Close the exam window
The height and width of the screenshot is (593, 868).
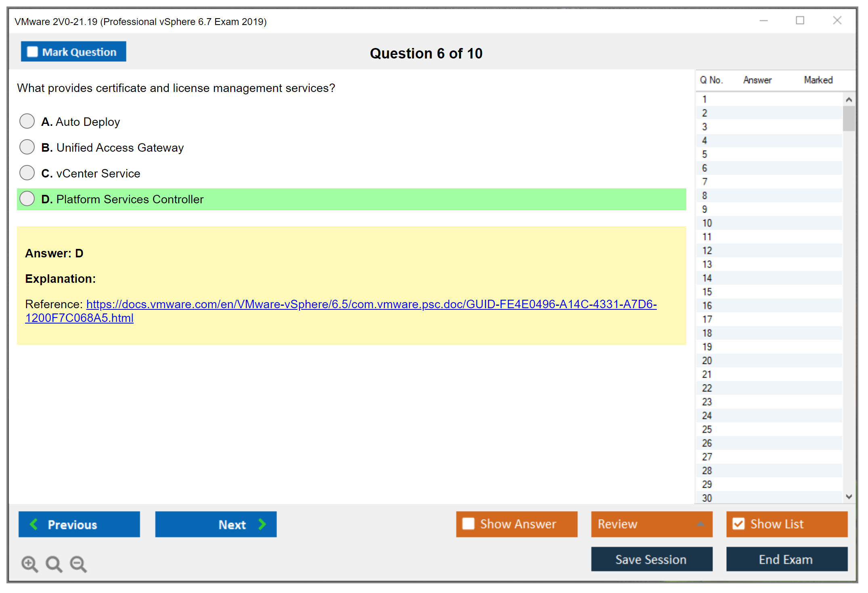(837, 21)
